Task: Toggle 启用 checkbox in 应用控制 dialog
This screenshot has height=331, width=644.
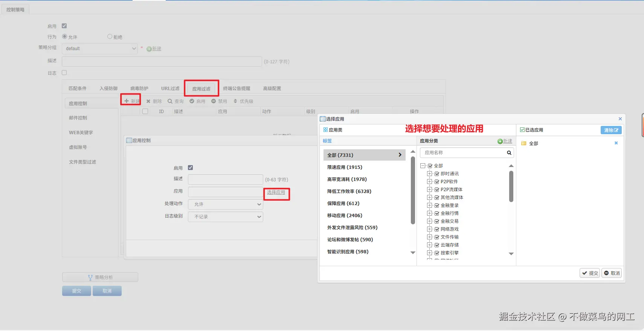Action: coord(191,168)
